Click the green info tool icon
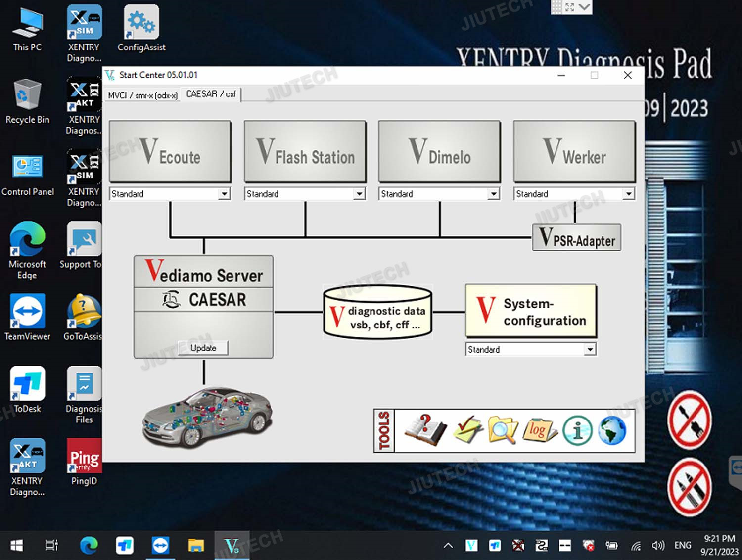Image resolution: width=742 pixels, height=560 pixels. pos(577,430)
